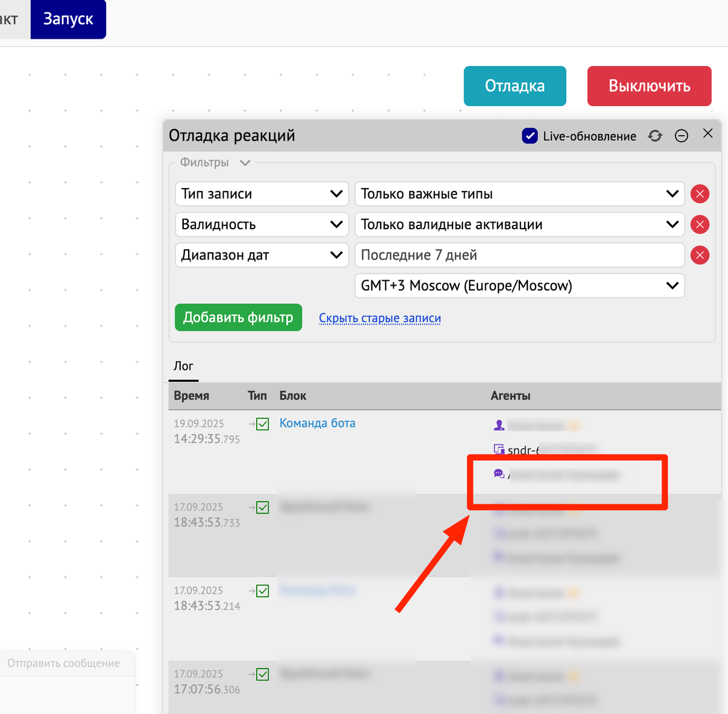Switch to the Лог tab

click(183, 366)
